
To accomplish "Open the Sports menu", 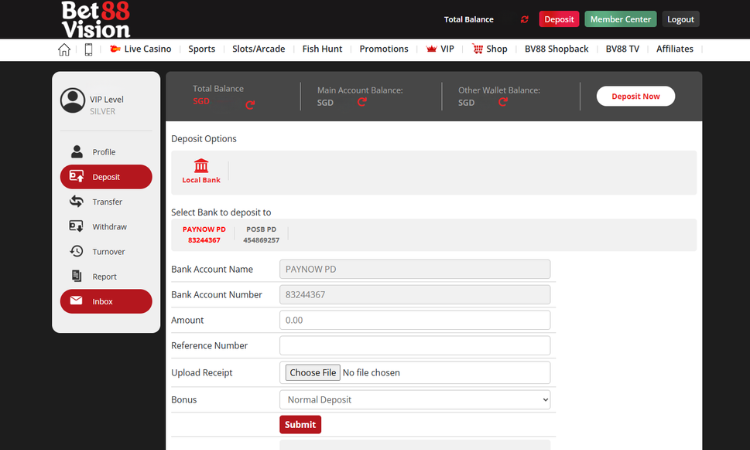I will (202, 49).
